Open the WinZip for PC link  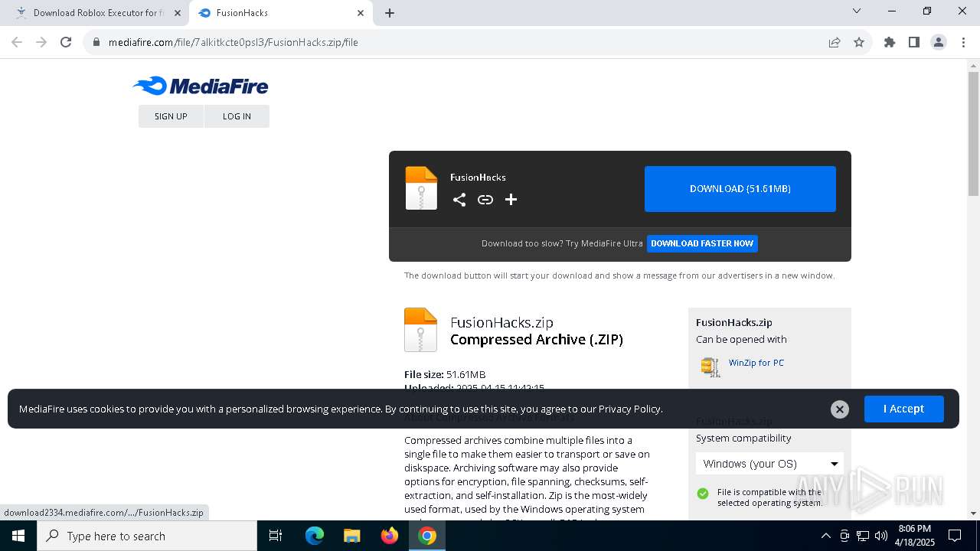(756, 363)
